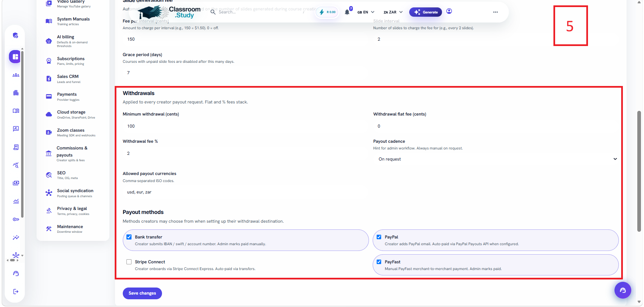Open Sales CRM settings section

point(73,79)
